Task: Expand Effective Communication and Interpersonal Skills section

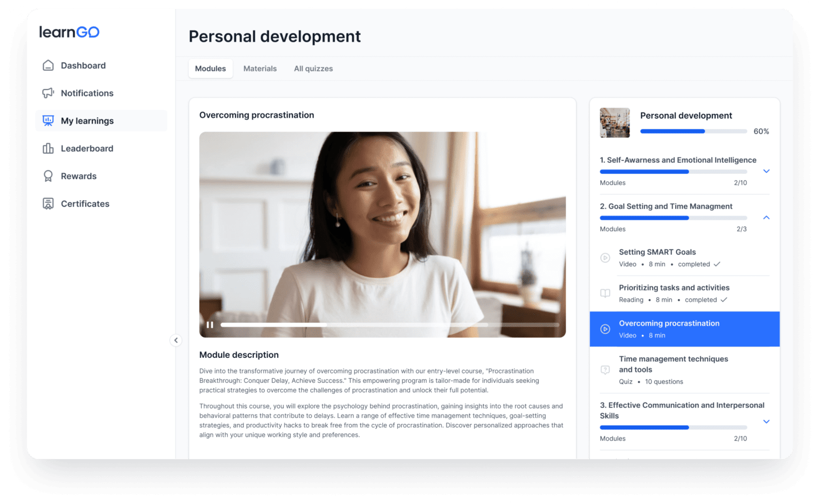Action: coord(766,422)
